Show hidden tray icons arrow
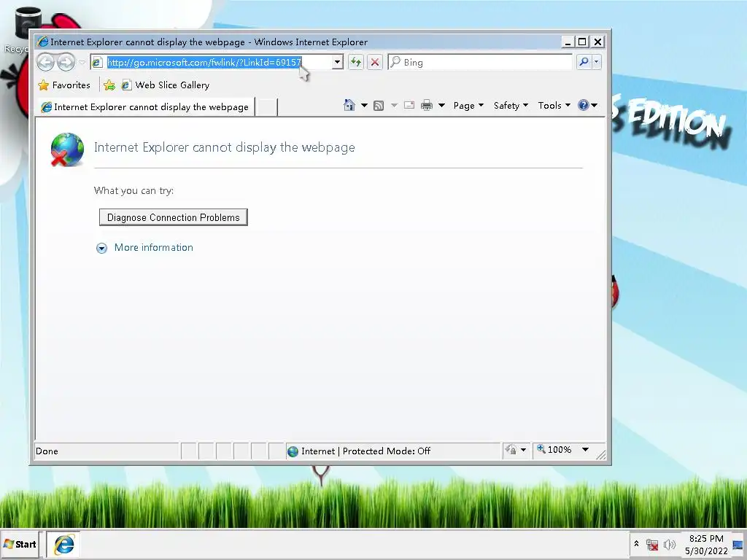Viewport: 747px width, 560px height. click(636, 544)
